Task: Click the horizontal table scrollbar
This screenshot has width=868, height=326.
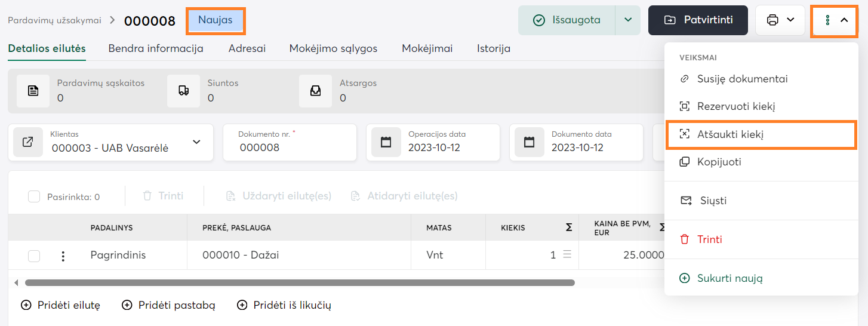Action: 300,282
